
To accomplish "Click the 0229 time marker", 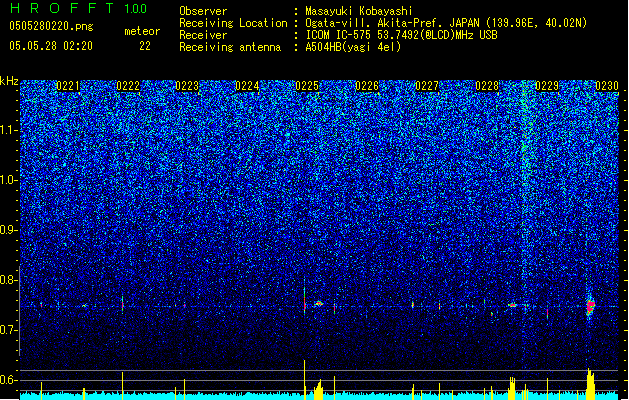I will pyautogui.click(x=547, y=86).
